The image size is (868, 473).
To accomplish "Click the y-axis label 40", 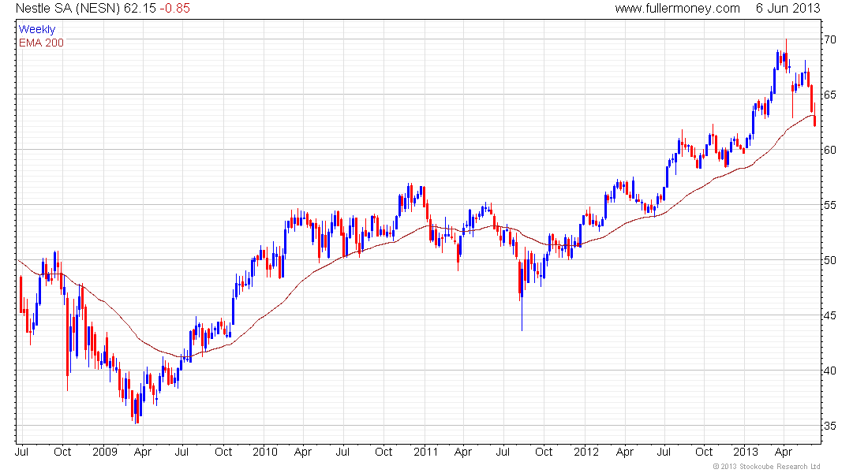I will coord(830,371).
